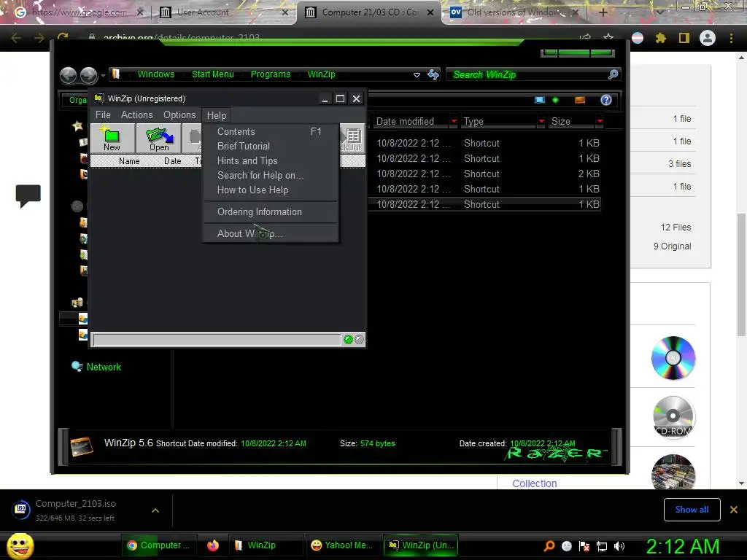Click the Collection link on the page

[535, 483]
